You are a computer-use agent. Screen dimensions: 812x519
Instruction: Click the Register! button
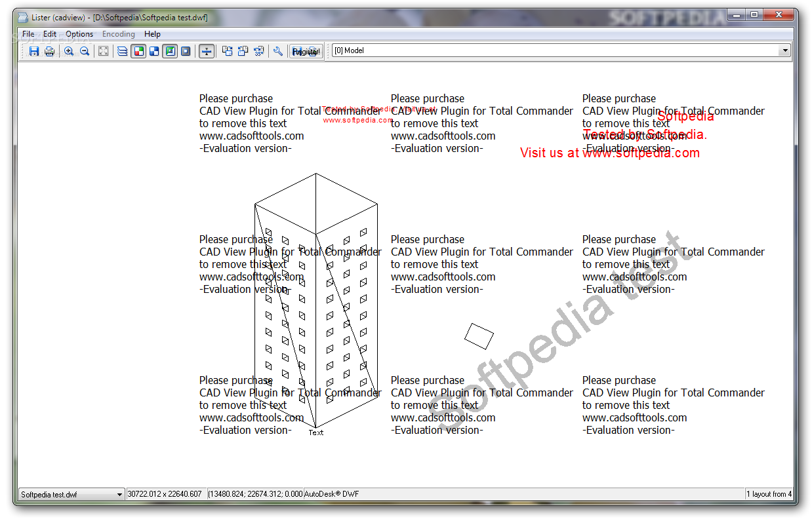click(x=306, y=51)
